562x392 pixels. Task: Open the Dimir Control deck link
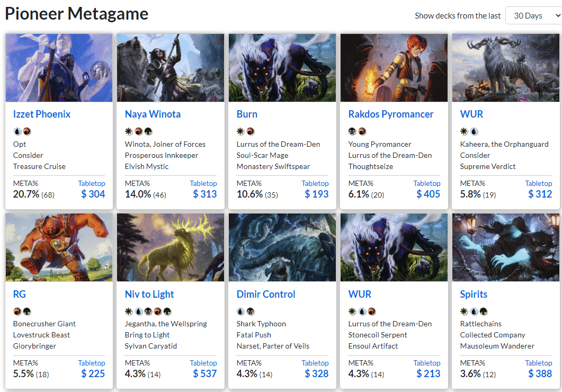pos(266,294)
